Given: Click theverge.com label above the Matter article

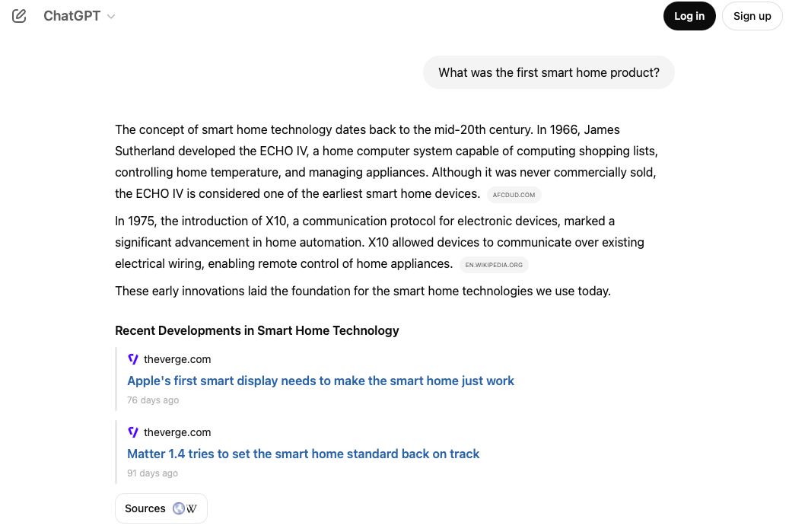Looking at the screenshot, I should 177,432.
